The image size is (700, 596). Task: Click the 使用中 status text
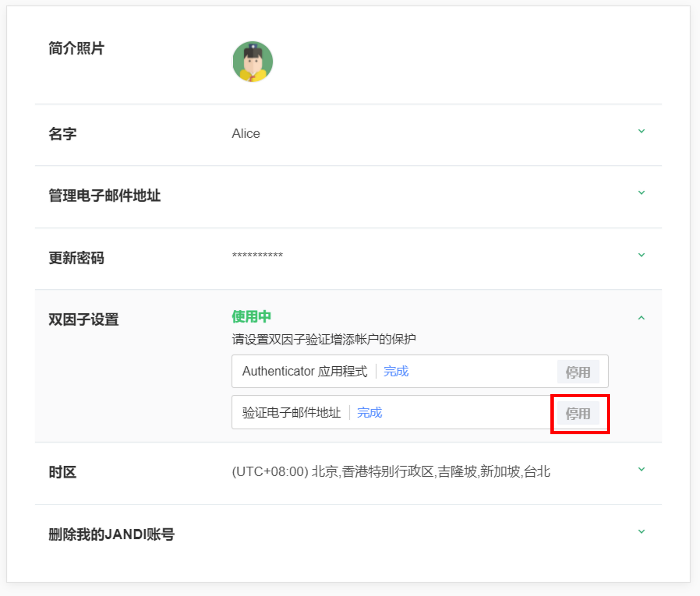point(251,317)
